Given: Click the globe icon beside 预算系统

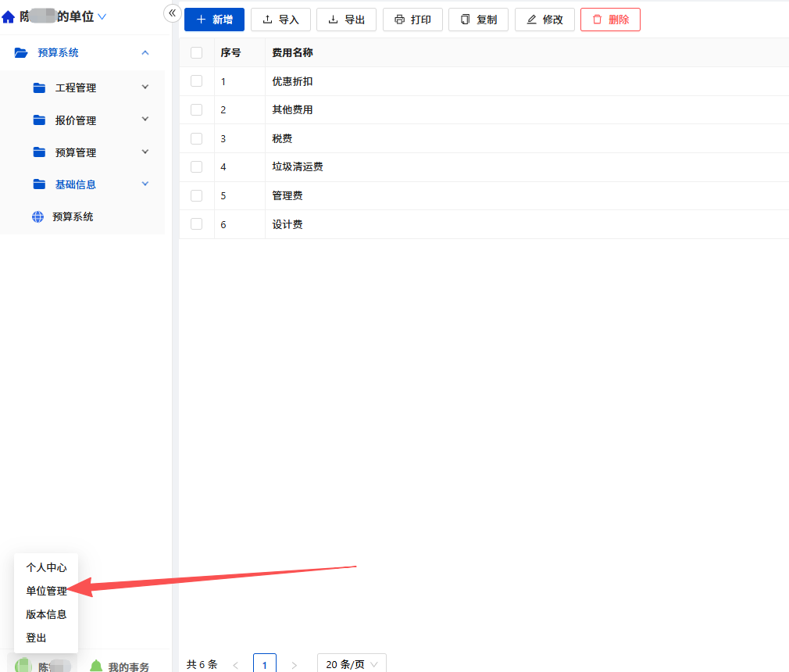Looking at the screenshot, I should click(37, 217).
